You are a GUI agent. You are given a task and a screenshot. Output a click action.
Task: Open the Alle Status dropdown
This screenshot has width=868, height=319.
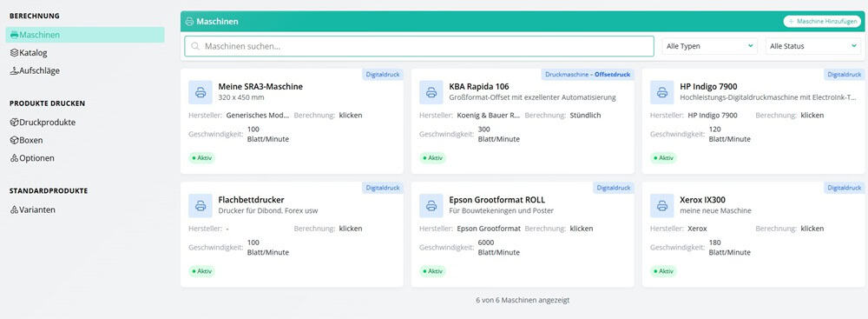pos(813,47)
